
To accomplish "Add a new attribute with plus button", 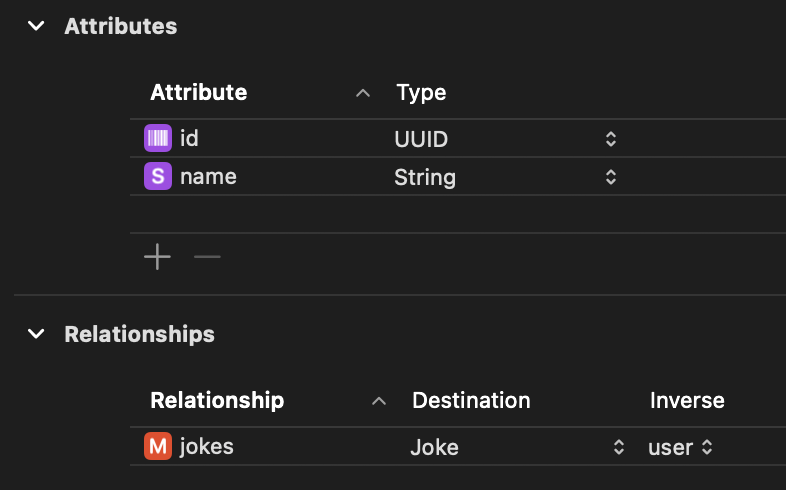I will click(x=157, y=257).
